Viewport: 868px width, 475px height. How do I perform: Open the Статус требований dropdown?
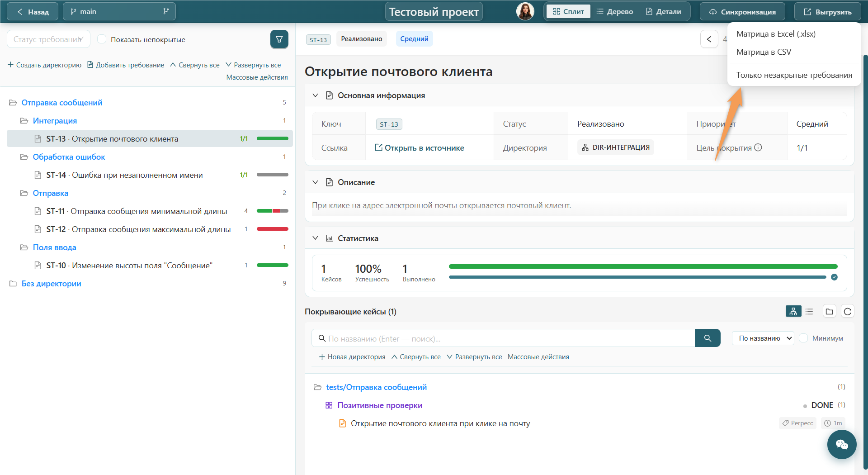point(48,39)
